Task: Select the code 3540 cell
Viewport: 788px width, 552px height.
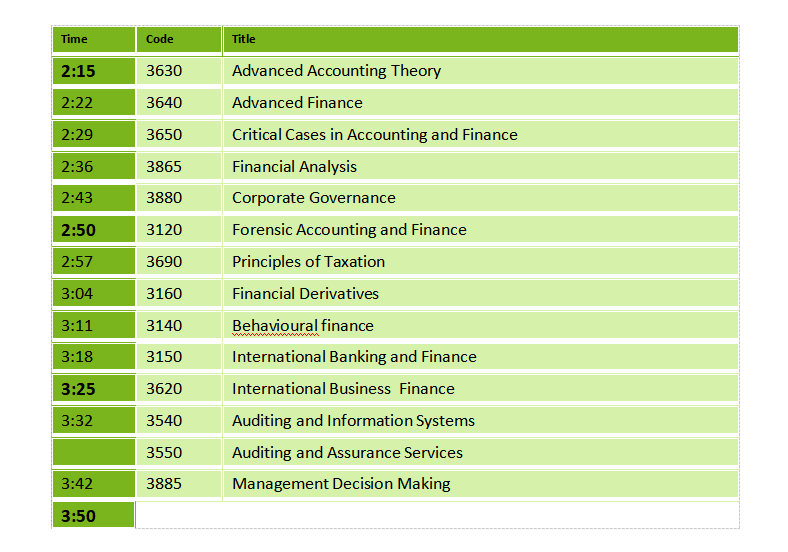Action: [164, 421]
